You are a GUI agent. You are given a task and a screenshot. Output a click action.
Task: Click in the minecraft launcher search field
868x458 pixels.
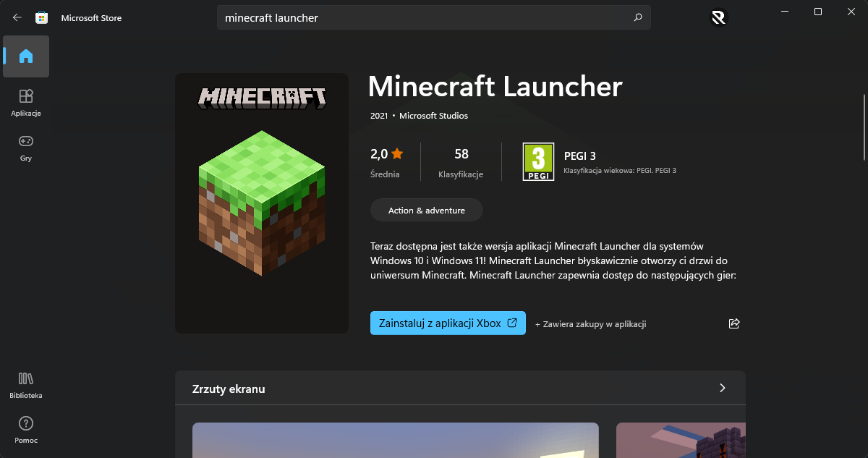(420, 17)
